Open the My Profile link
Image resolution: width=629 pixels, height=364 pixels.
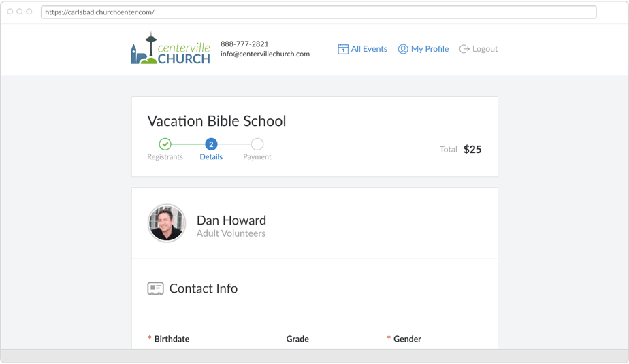(x=430, y=49)
